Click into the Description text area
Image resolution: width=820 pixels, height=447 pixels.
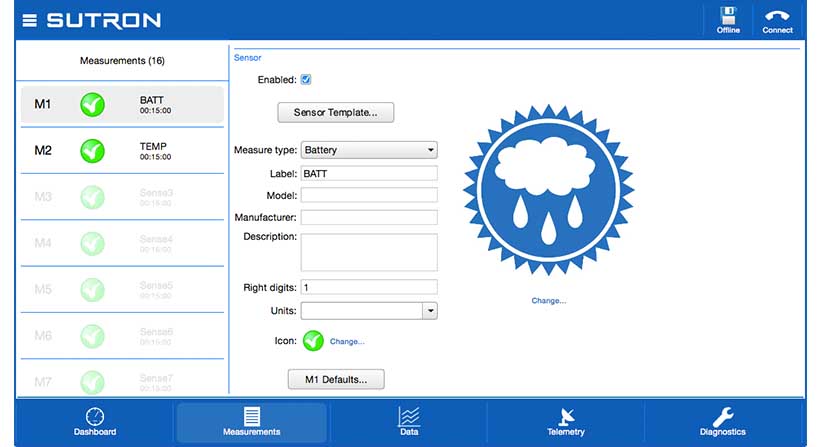[369, 253]
